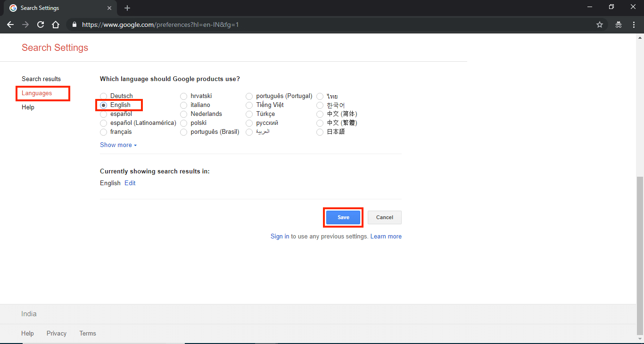Open Terms link in footer

tap(88, 333)
